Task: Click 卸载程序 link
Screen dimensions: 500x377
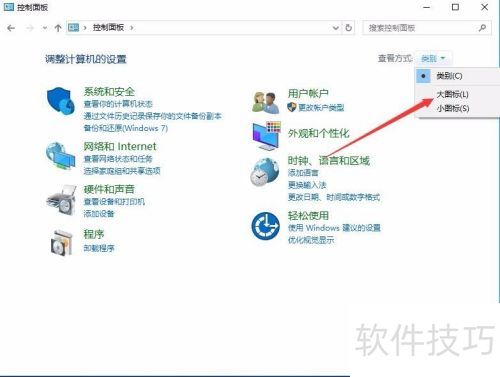Action: (x=99, y=248)
